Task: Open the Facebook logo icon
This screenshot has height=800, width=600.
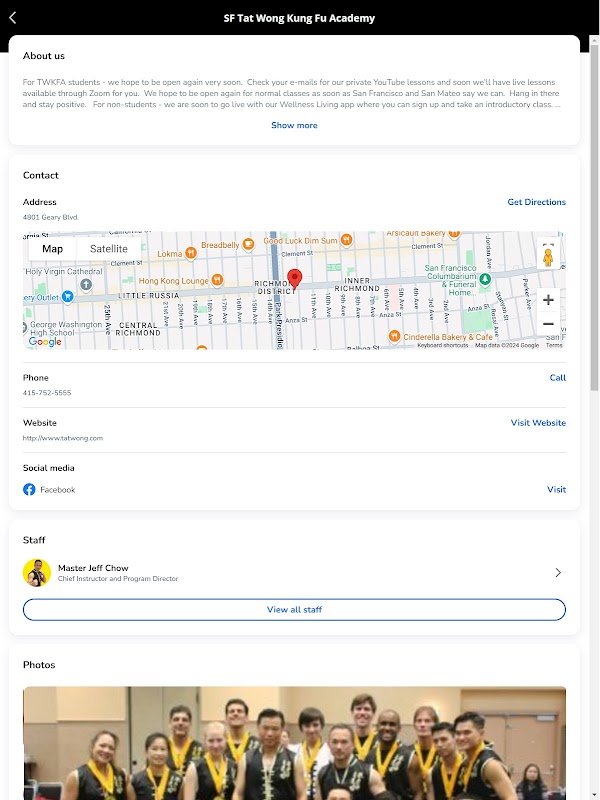Action: coord(29,489)
